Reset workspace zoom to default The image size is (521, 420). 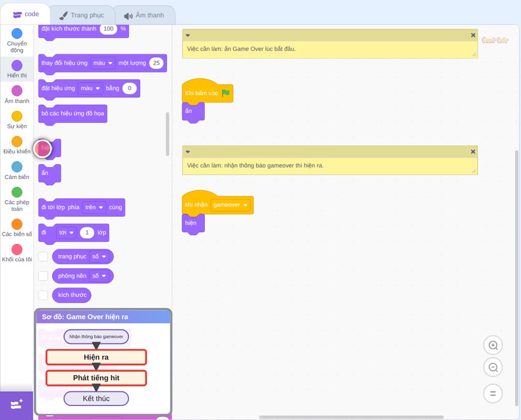click(x=493, y=394)
